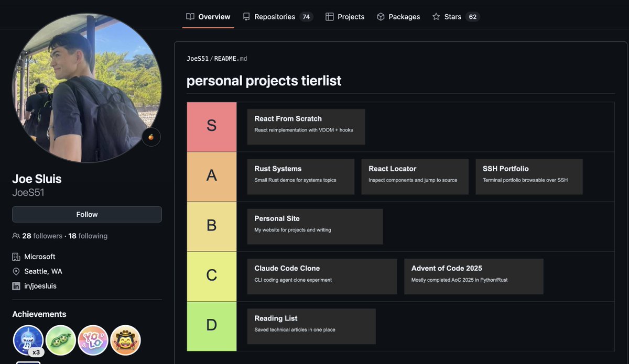Click the 'JoeS51' username under the name
Image resolution: width=629 pixels, height=364 pixels.
pos(28,193)
